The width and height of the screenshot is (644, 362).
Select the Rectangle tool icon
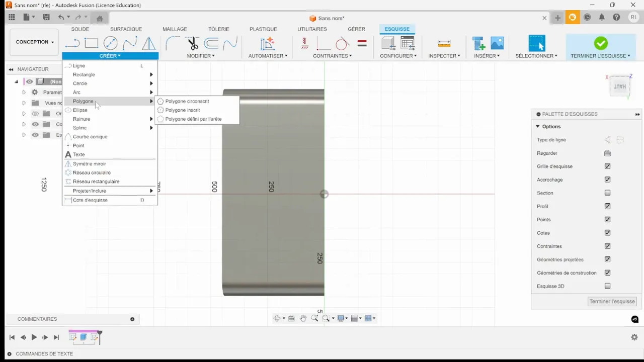point(91,44)
